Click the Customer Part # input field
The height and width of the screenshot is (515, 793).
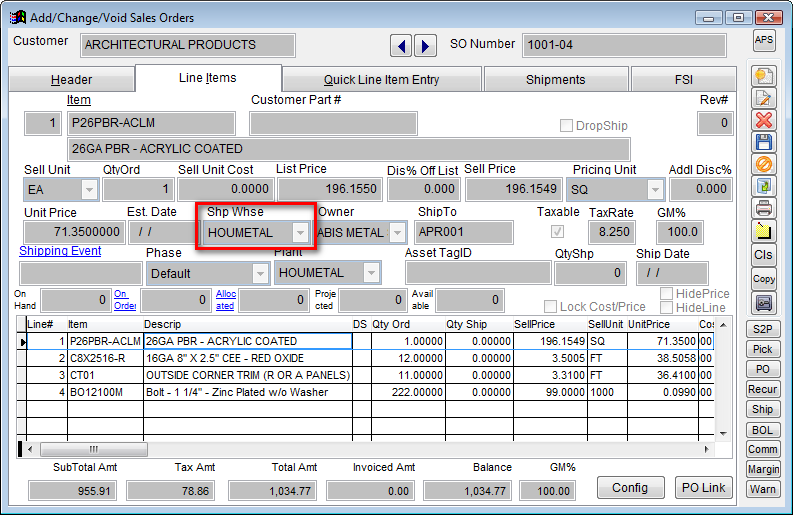332,123
